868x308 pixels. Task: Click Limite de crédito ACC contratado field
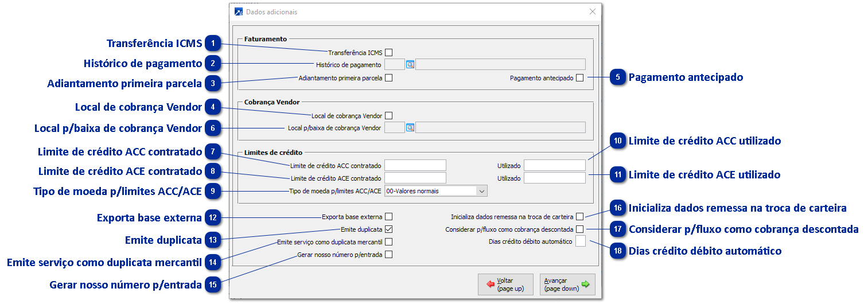click(x=415, y=166)
